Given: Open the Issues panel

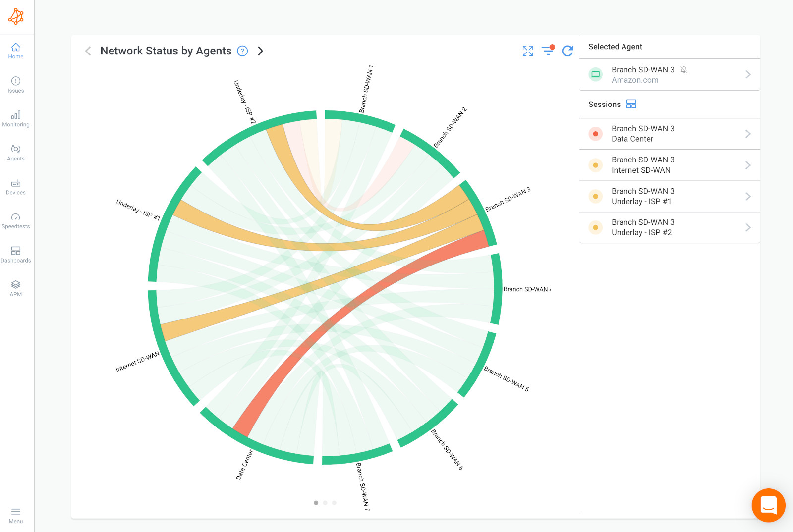Looking at the screenshot, I should 16,84.
